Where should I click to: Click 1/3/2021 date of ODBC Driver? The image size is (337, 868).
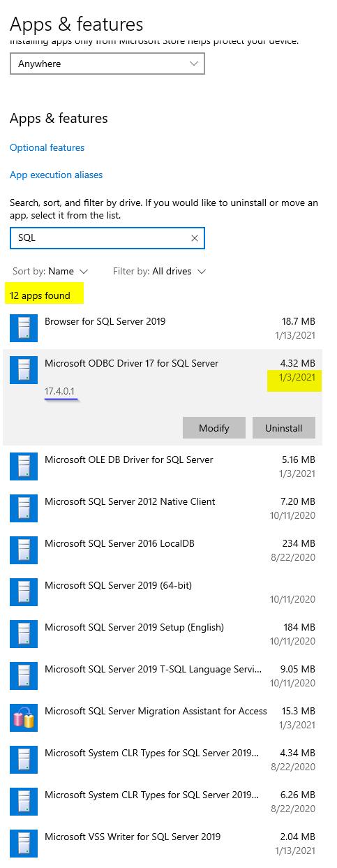[x=297, y=377]
